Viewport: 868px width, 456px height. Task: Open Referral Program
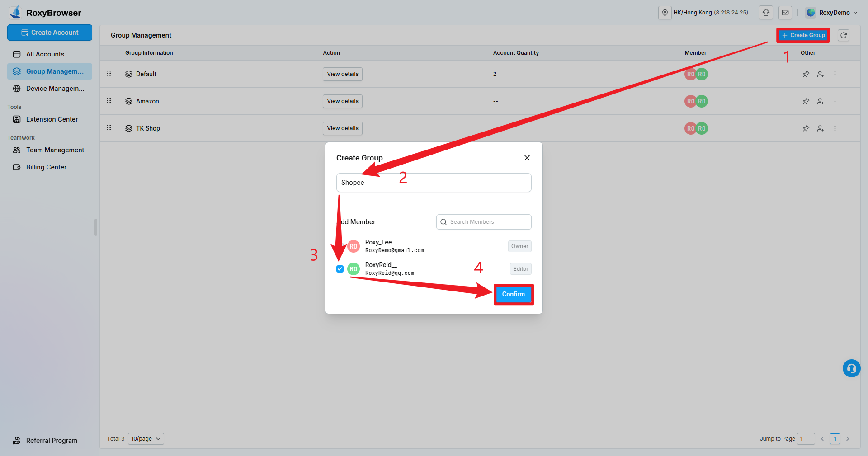(x=50, y=441)
